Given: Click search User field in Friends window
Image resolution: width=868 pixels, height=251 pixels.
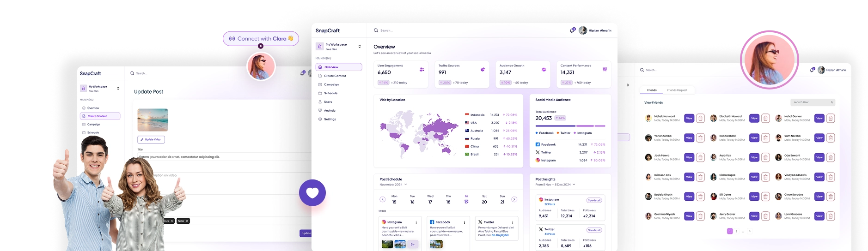Looking at the screenshot, I should click(x=813, y=102).
